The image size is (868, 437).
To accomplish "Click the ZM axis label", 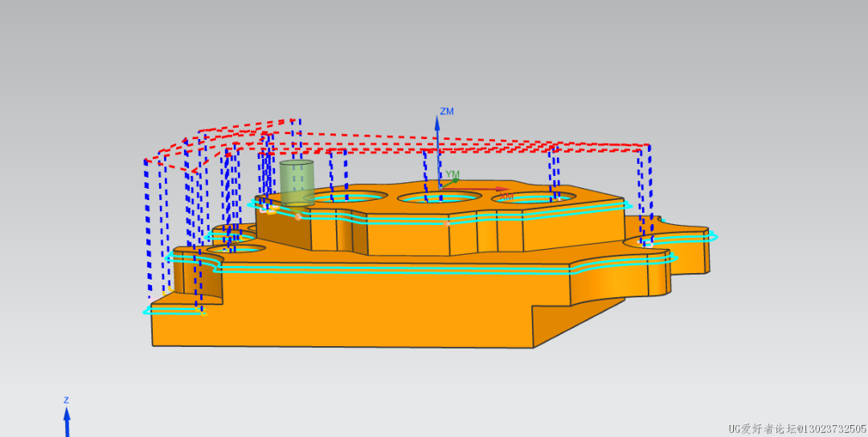I will 447,111.
